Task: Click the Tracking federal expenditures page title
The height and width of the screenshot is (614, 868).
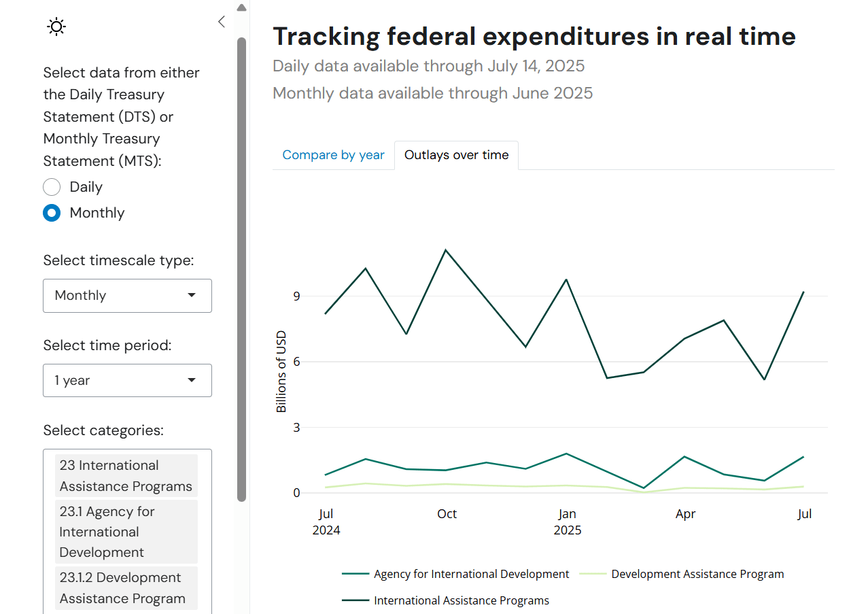Action: coord(534,36)
